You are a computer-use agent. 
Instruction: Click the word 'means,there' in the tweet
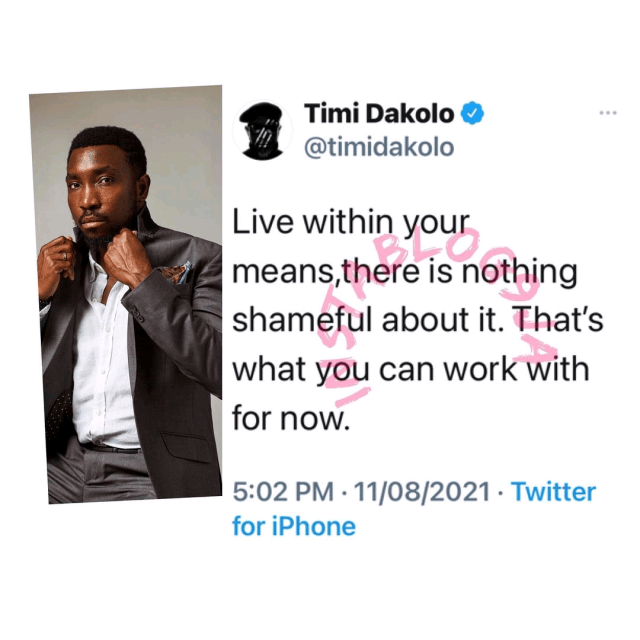click(326, 273)
